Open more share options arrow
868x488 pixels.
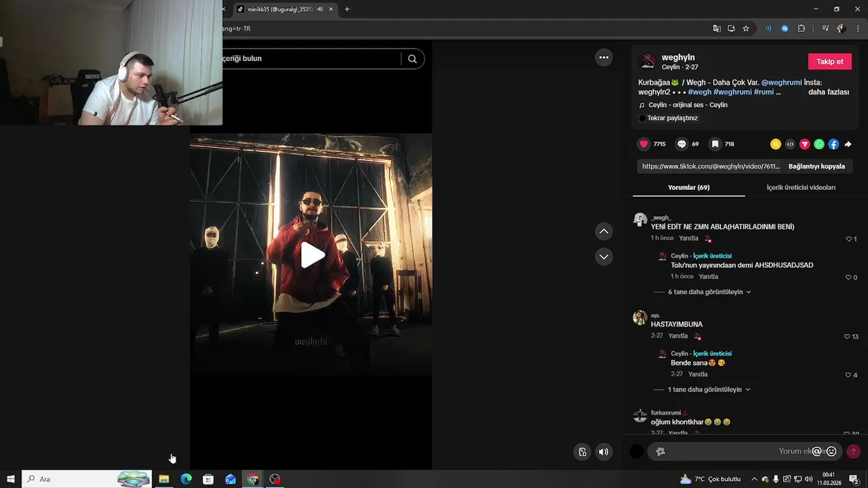pos(848,144)
